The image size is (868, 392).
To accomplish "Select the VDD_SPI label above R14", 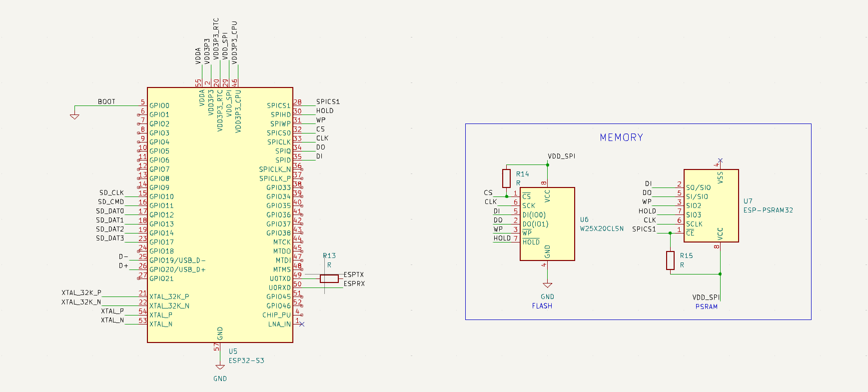I will coord(562,156).
